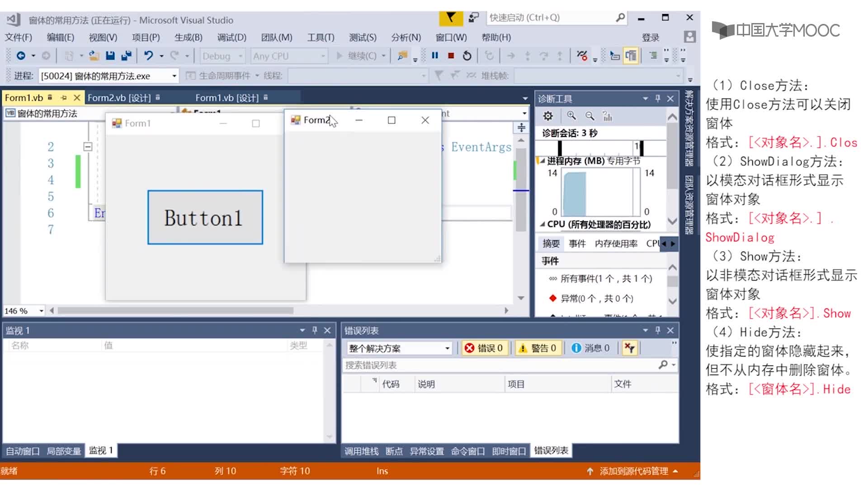868x488 pixels.
Task: Open the Diagnostic Tools window options arrow
Action: coord(645,99)
